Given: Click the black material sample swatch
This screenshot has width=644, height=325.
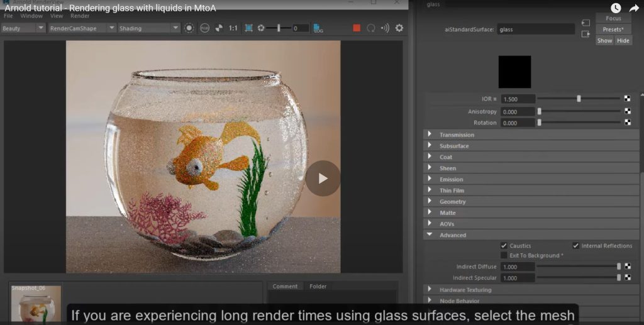Looking at the screenshot, I should point(514,72).
